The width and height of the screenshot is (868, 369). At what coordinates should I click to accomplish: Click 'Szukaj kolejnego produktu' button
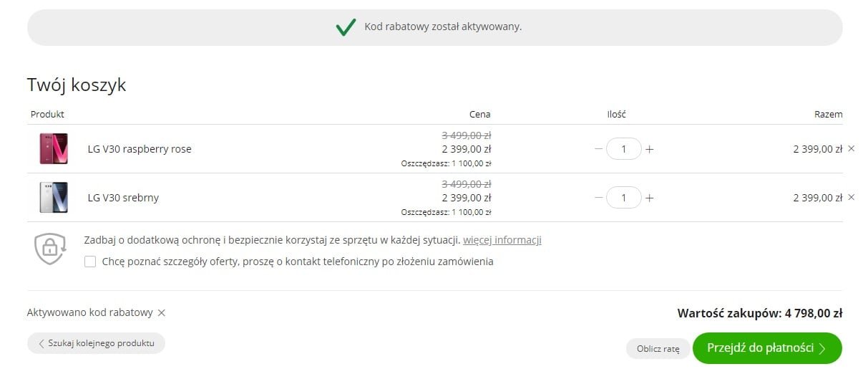[96, 343]
